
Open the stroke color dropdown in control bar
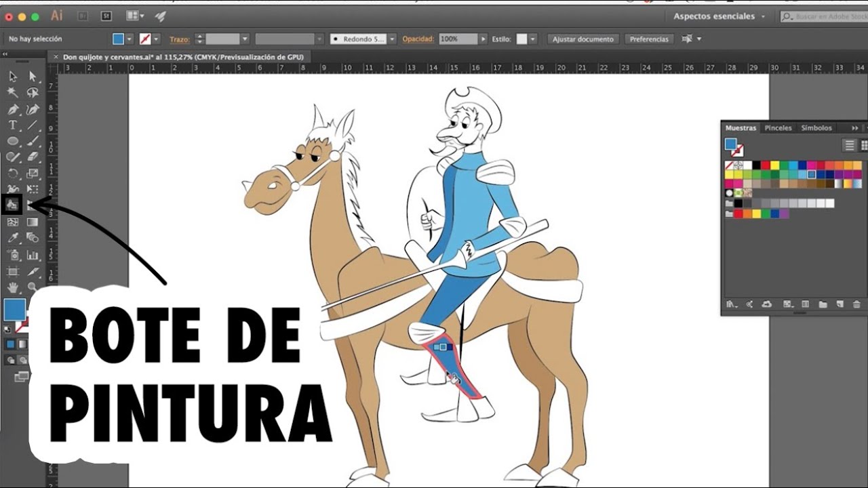tap(156, 39)
